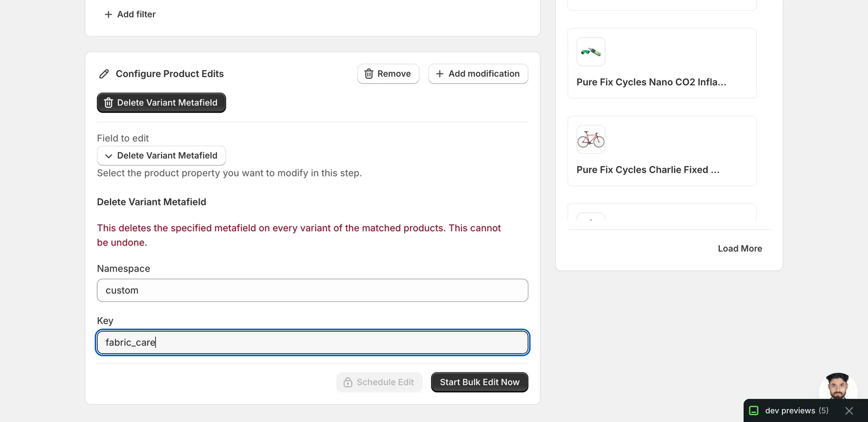This screenshot has width=868, height=422.
Task: Close the dev previews bar
Action: click(849, 411)
